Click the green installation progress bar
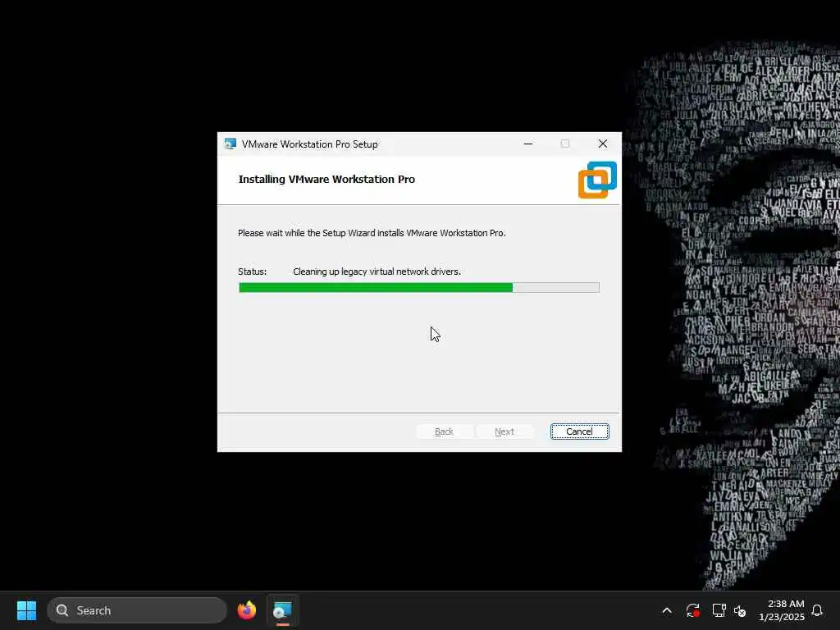Image resolution: width=840 pixels, height=630 pixels. (x=419, y=288)
